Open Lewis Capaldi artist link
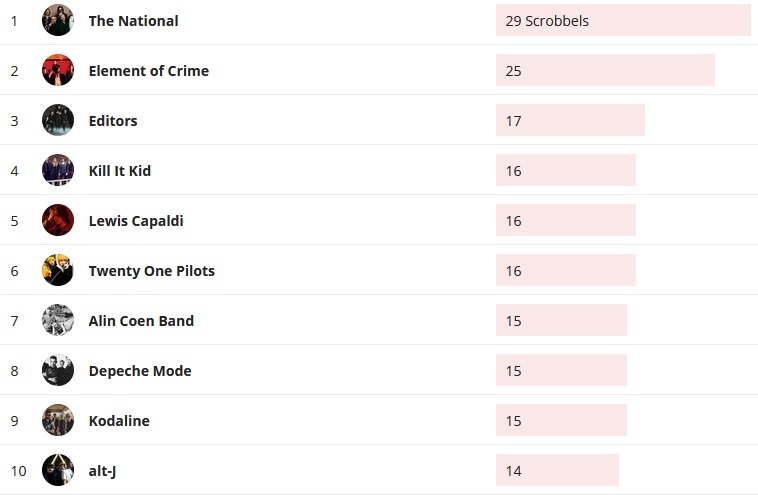Screen dimensions: 758x495 136,221
